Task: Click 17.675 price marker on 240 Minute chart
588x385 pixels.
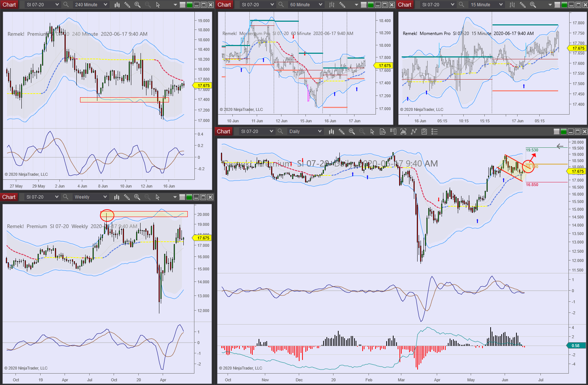Action: click(202, 85)
